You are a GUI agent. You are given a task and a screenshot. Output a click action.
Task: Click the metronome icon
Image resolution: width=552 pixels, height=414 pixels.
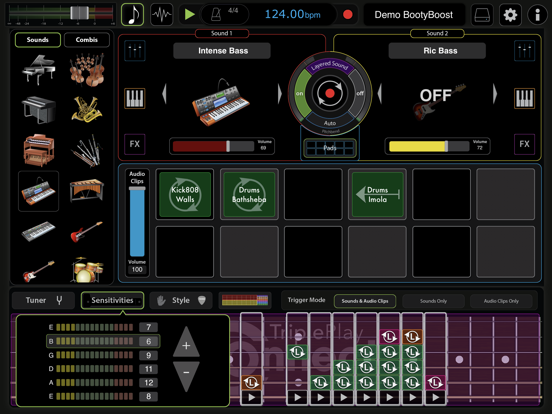coord(215,14)
